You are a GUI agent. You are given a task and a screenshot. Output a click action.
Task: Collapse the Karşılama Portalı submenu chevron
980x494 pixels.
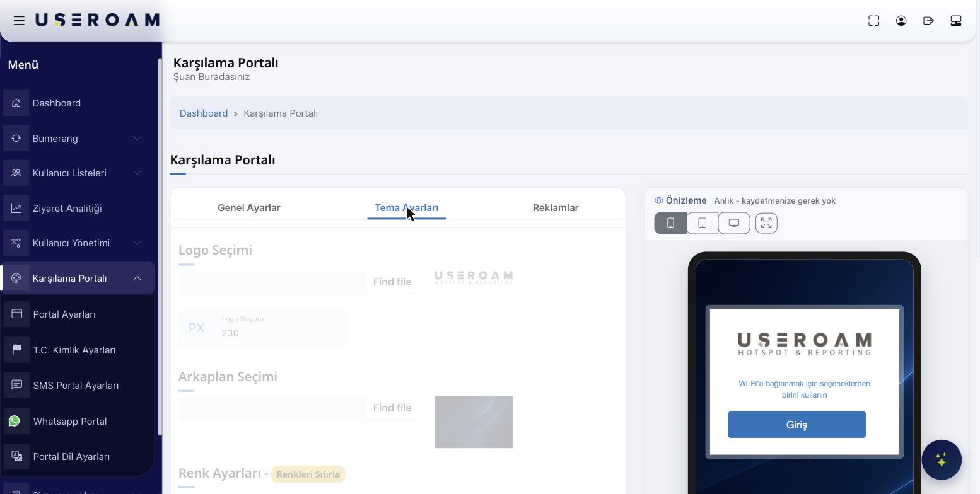(x=137, y=279)
